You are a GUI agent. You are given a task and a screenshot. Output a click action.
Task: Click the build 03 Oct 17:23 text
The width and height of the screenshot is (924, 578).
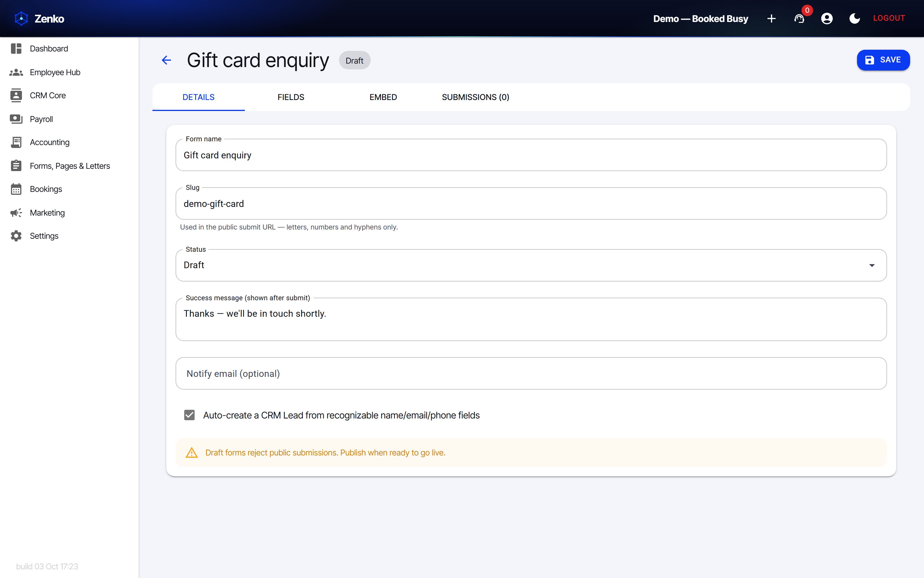(47, 566)
